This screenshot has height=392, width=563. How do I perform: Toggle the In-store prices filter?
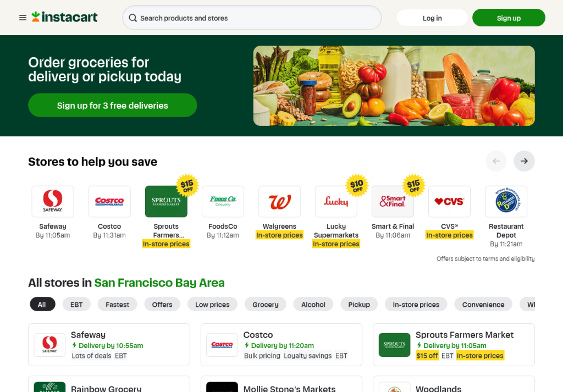pyautogui.click(x=416, y=304)
